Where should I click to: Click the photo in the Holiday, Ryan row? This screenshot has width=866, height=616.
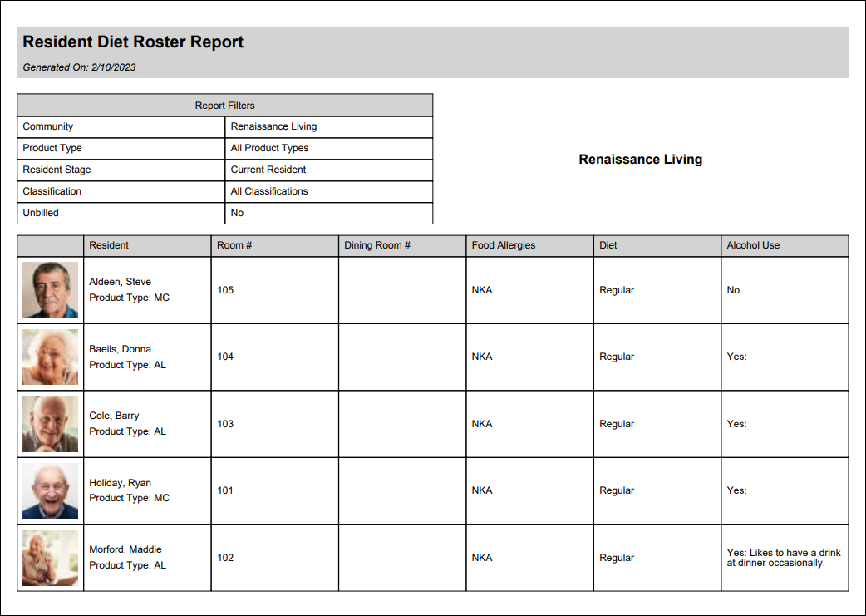click(50, 490)
